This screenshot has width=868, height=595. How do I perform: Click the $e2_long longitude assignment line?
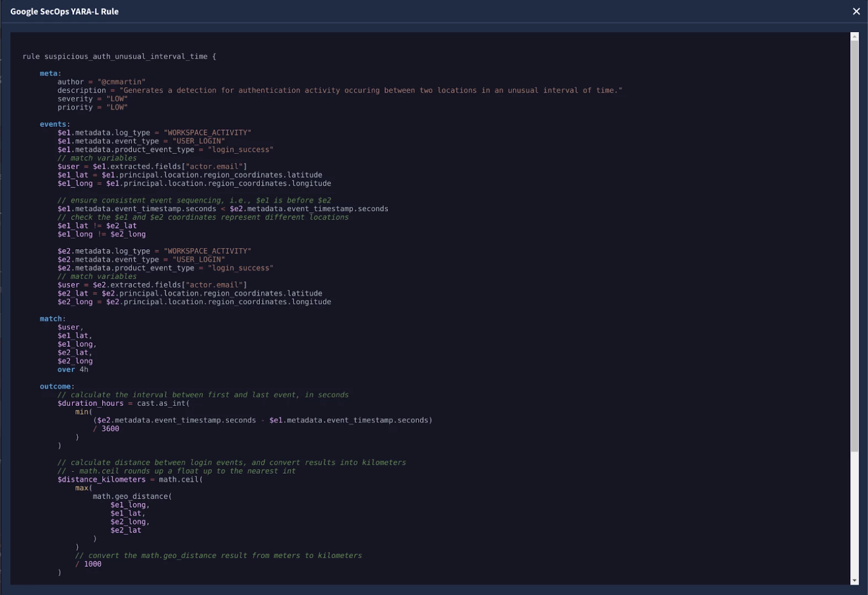[194, 302]
